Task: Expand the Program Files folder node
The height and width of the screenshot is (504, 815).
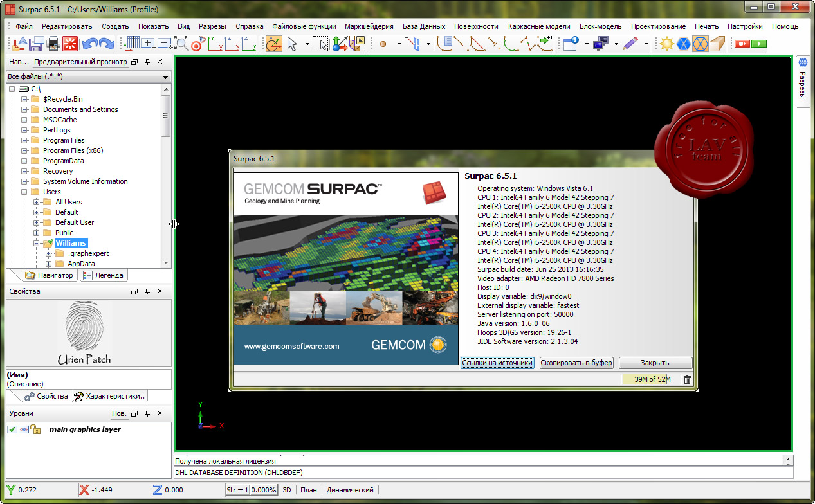Action: [x=24, y=140]
